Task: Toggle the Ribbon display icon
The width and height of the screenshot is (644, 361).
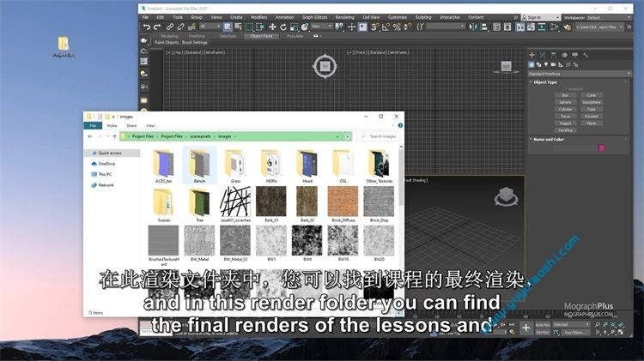Action: (x=520, y=27)
